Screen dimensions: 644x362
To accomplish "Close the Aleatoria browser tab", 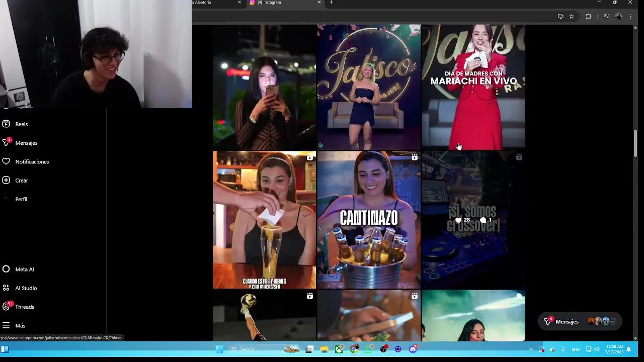I will pos(239,3).
